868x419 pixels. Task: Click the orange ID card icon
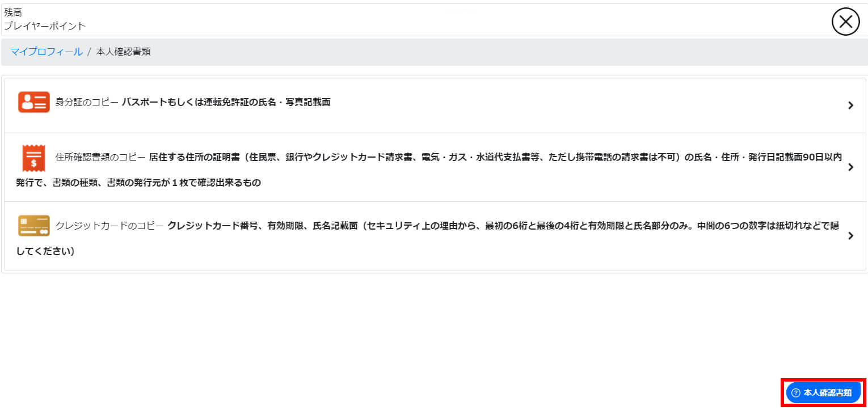pyautogui.click(x=33, y=102)
